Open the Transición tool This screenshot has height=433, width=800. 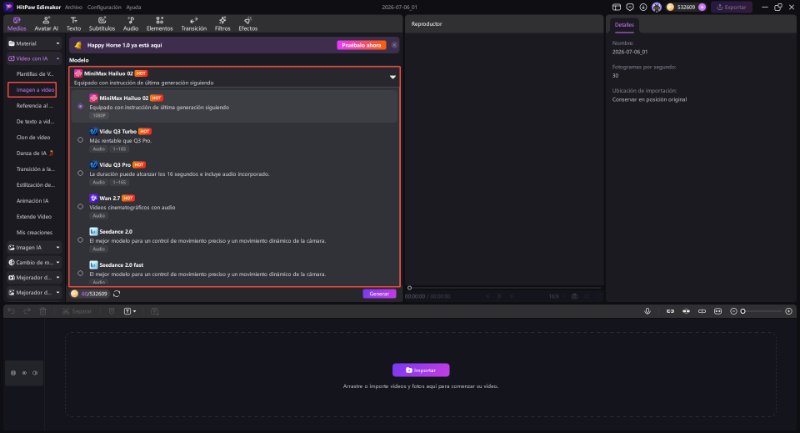[x=194, y=24]
